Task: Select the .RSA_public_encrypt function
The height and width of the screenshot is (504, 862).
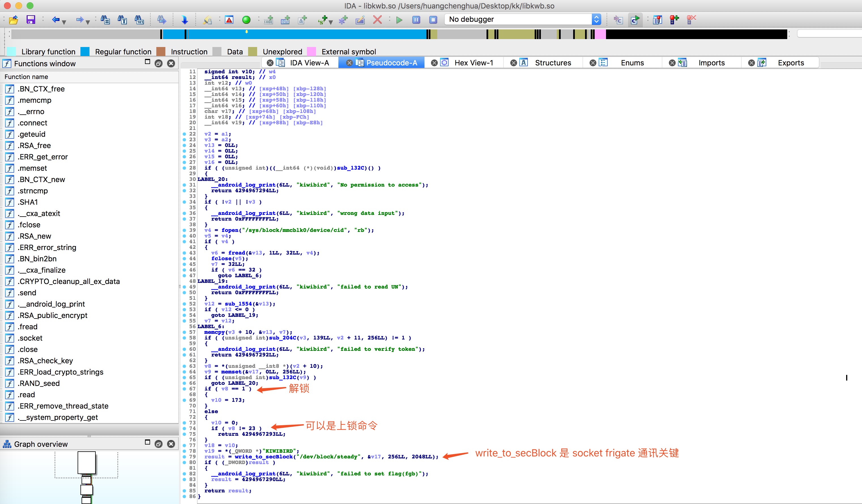Action: coord(53,315)
